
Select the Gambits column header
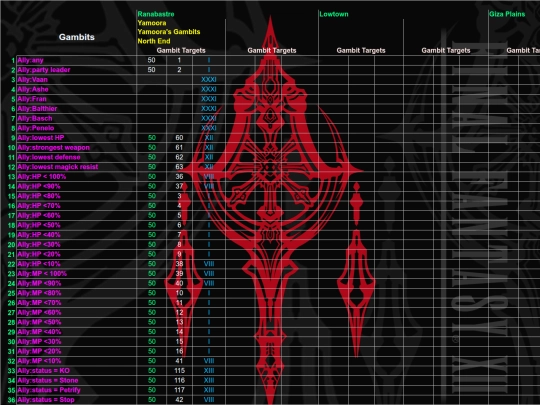pos(76,37)
